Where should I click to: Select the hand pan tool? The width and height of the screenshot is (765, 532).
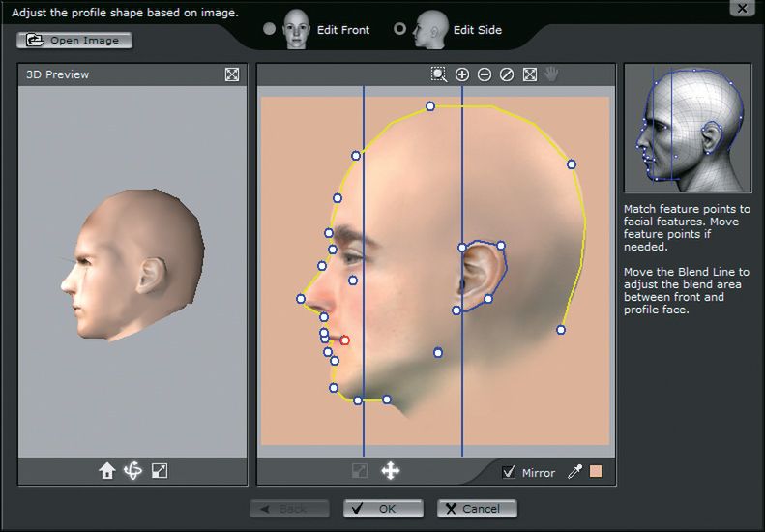pyautogui.click(x=551, y=74)
